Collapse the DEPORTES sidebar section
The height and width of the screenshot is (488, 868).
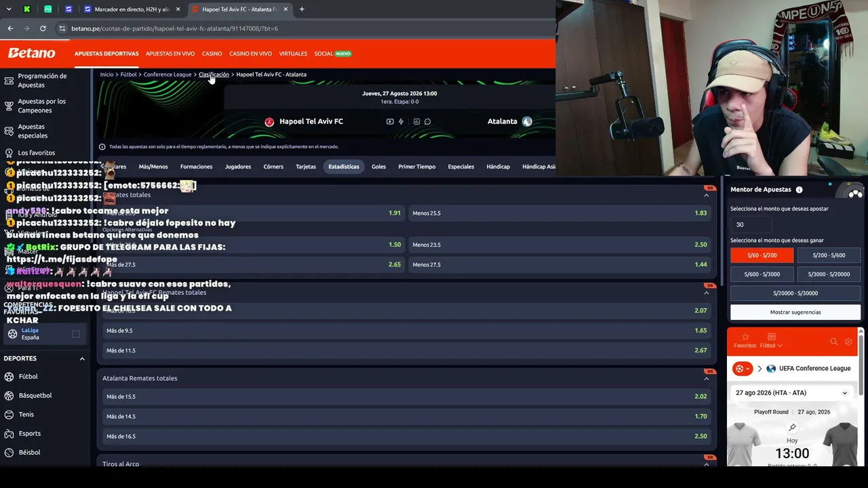82,359
